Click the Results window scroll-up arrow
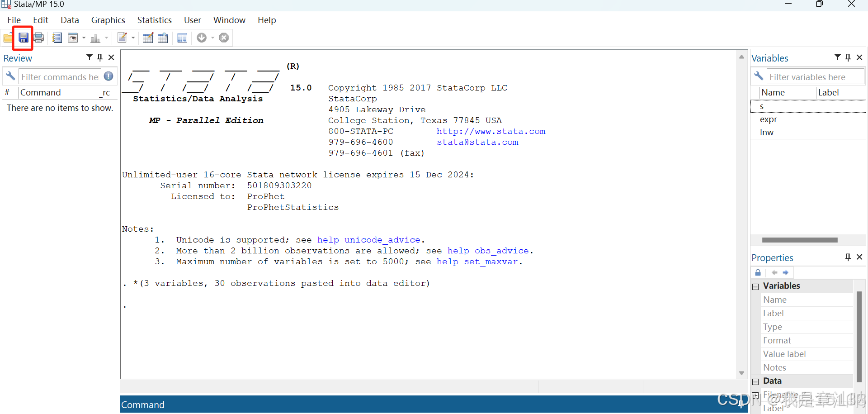 [741, 57]
